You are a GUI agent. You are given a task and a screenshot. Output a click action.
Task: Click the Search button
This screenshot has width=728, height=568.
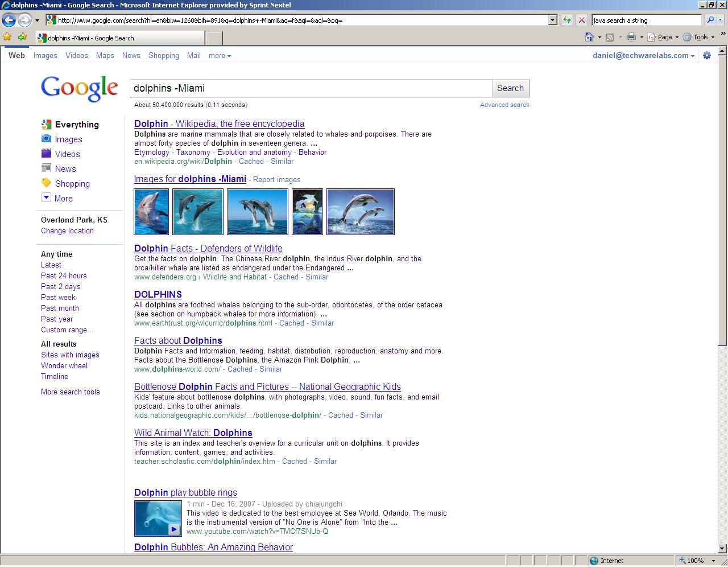[510, 88]
